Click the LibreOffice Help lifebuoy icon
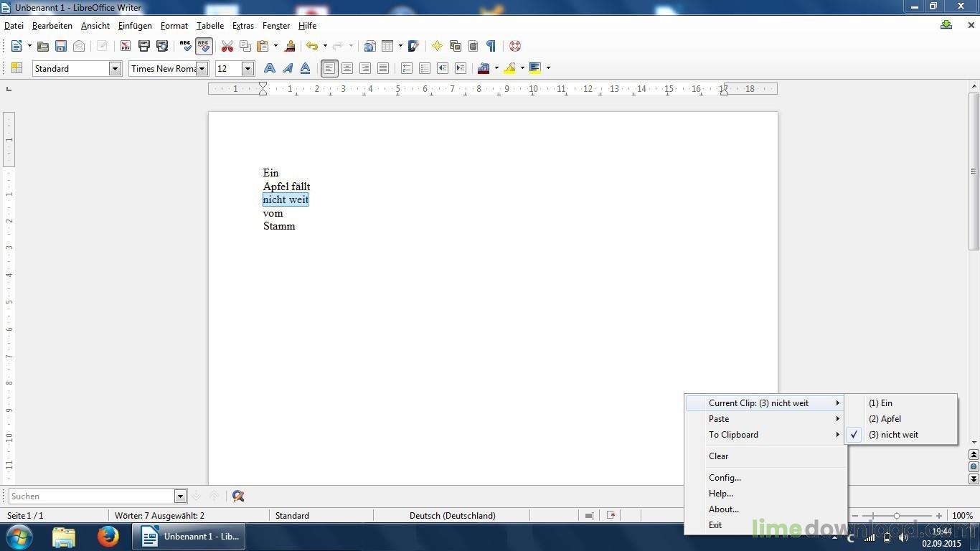 514,46
